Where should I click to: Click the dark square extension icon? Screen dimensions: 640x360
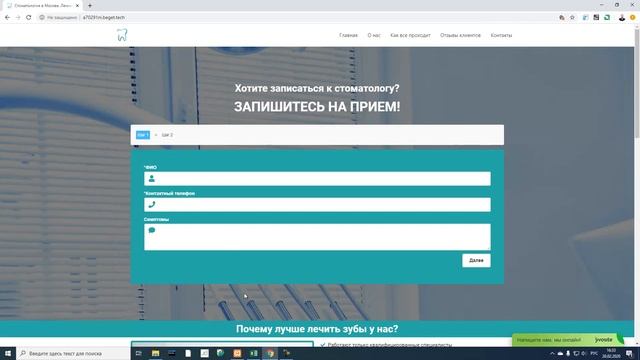pos(596,18)
